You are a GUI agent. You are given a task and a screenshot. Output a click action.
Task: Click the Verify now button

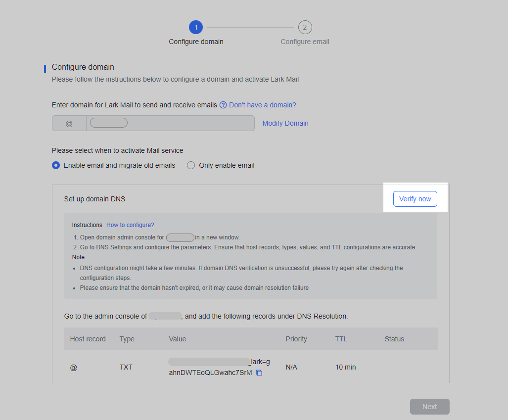coord(415,198)
